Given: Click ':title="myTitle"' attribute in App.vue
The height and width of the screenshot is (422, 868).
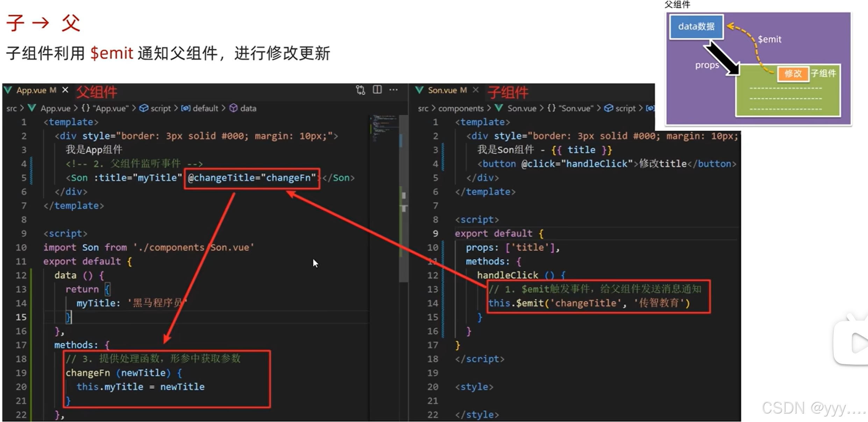Looking at the screenshot, I should (138, 178).
